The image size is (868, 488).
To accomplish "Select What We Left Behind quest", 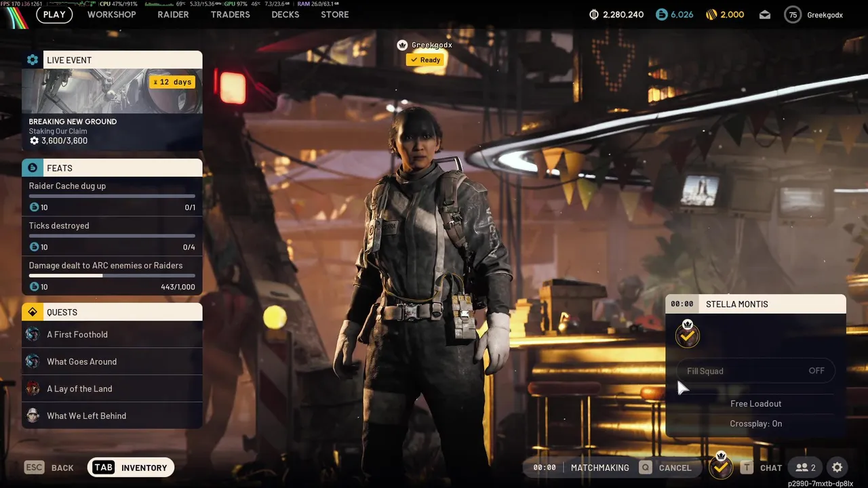I will pos(112,415).
